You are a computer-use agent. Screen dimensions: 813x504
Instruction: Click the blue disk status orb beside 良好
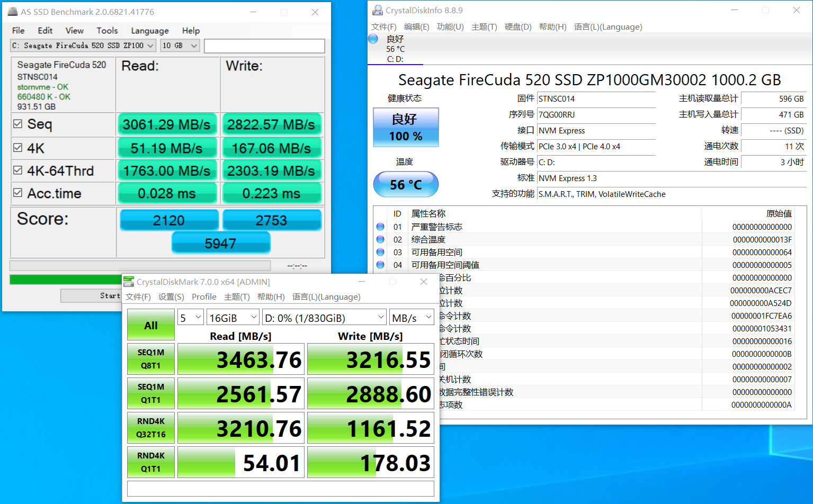point(373,39)
